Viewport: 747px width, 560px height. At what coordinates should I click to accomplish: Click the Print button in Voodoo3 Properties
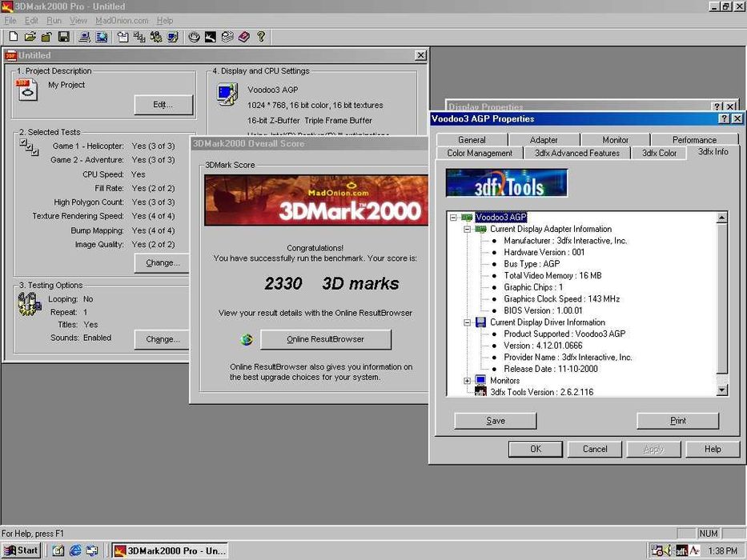(x=677, y=421)
